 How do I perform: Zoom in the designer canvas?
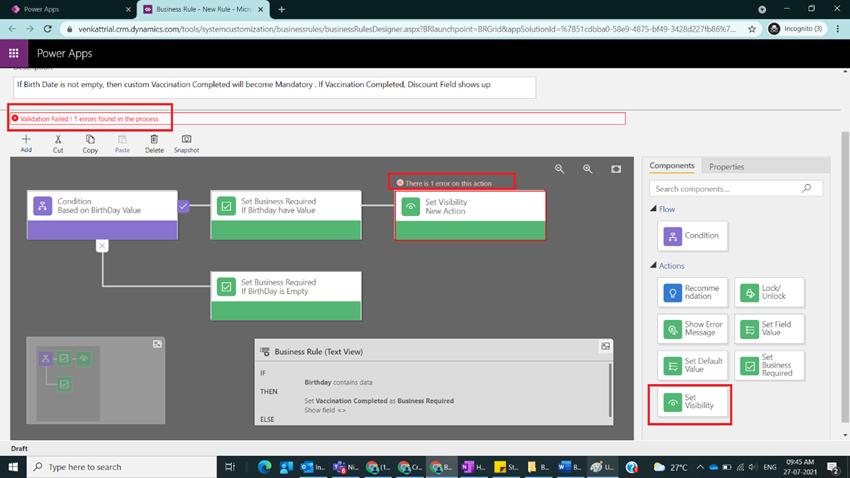(588, 169)
